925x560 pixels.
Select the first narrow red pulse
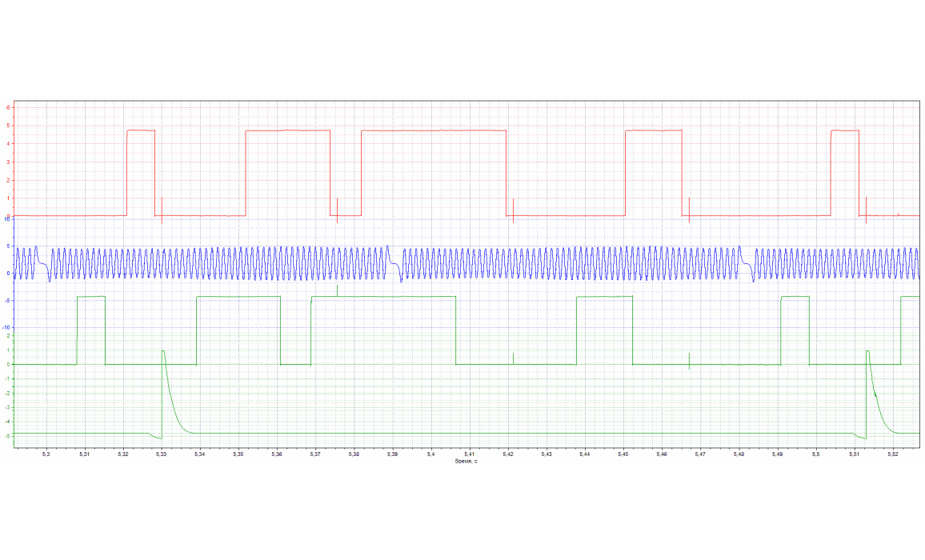point(140,130)
